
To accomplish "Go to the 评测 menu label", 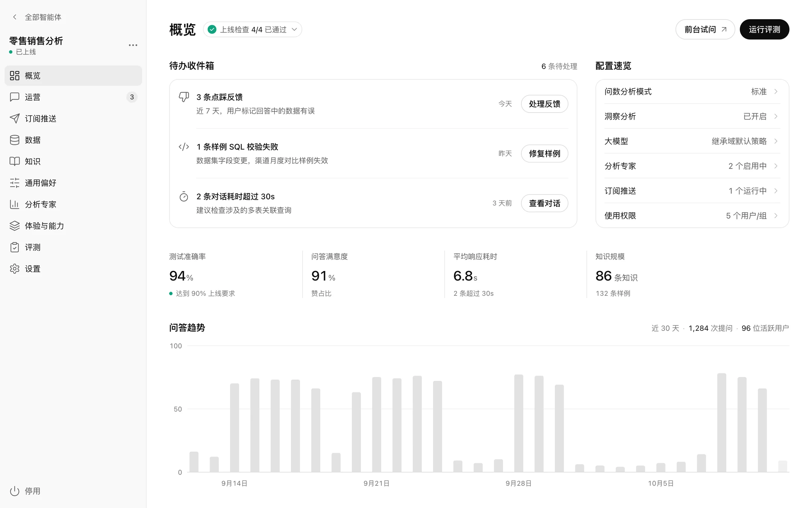I will (33, 247).
